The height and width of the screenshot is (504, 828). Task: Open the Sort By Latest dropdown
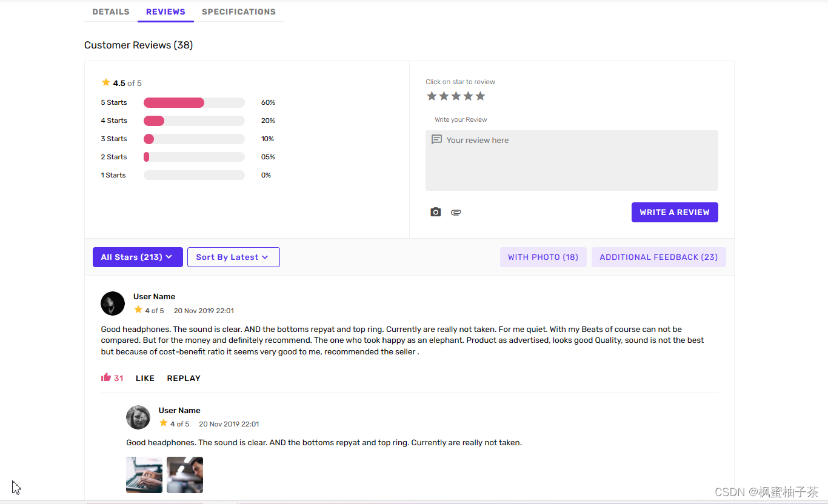pyautogui.click(x=233, y=257)
